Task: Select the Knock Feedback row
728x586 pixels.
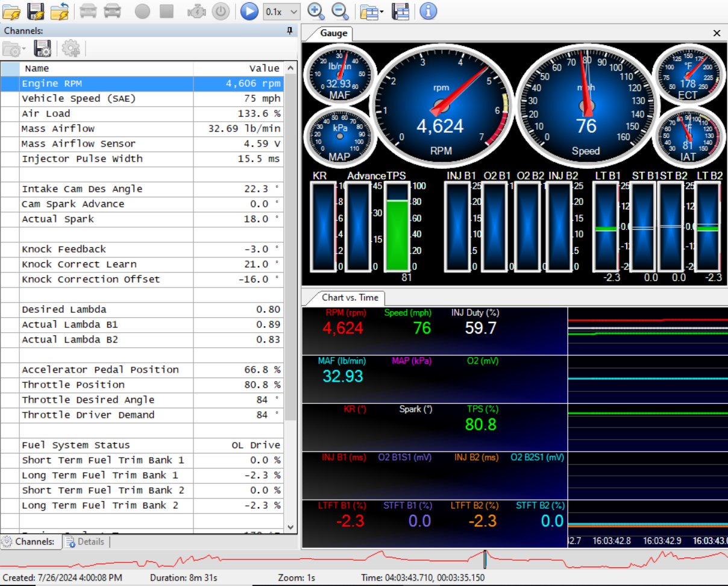Action: point(142,250)
